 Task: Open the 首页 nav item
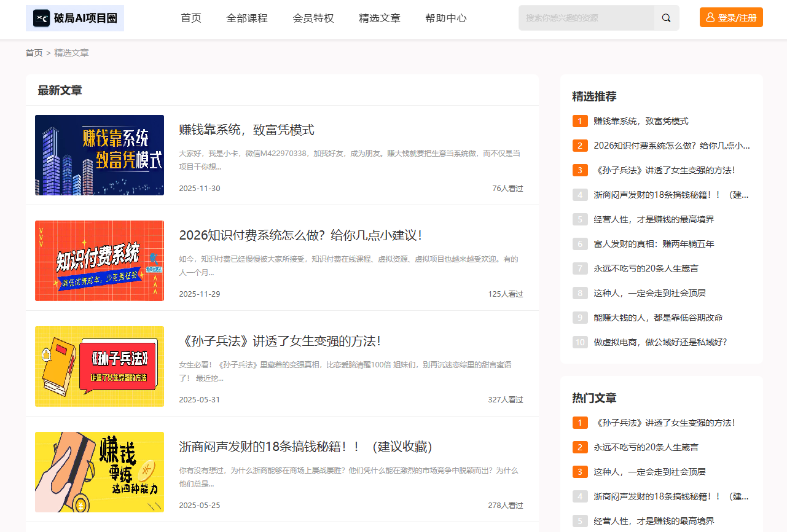(191, 18)
